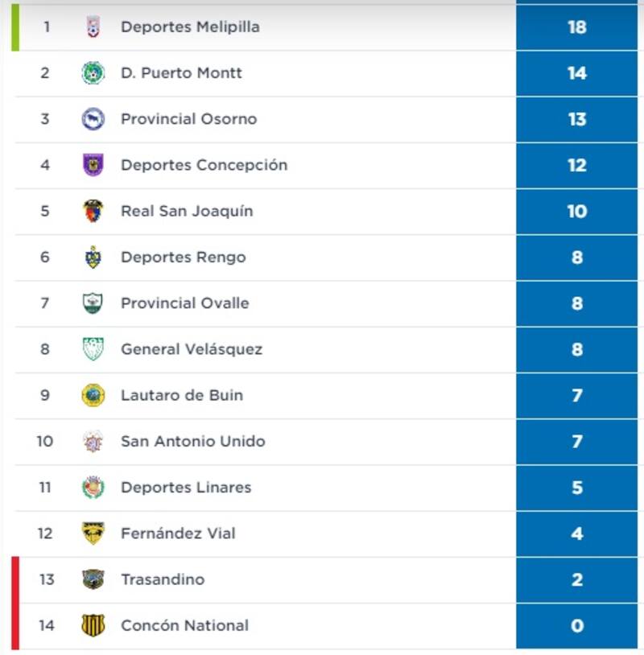Select the General Velásquez team name
The height and width of the screenshot is (655, 644).
(192, 349)
